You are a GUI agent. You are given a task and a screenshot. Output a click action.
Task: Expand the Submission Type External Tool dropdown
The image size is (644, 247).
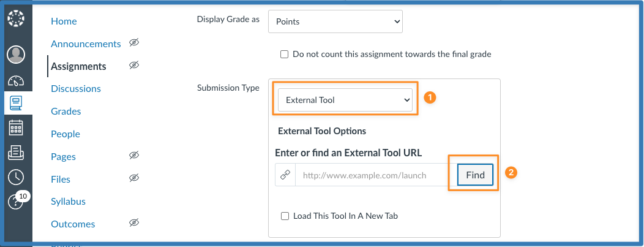pyautogui.click(x=345, y=100)
